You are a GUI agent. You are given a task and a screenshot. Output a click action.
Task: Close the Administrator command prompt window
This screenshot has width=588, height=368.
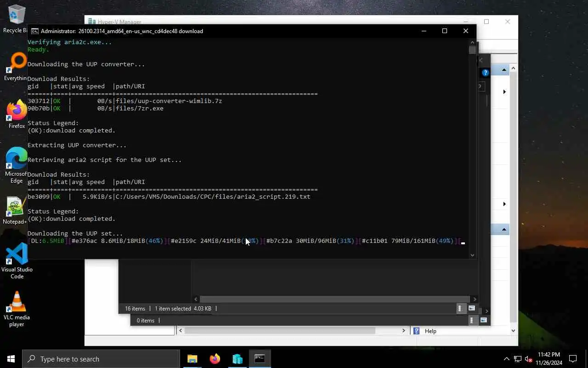[x=466, y=31]
